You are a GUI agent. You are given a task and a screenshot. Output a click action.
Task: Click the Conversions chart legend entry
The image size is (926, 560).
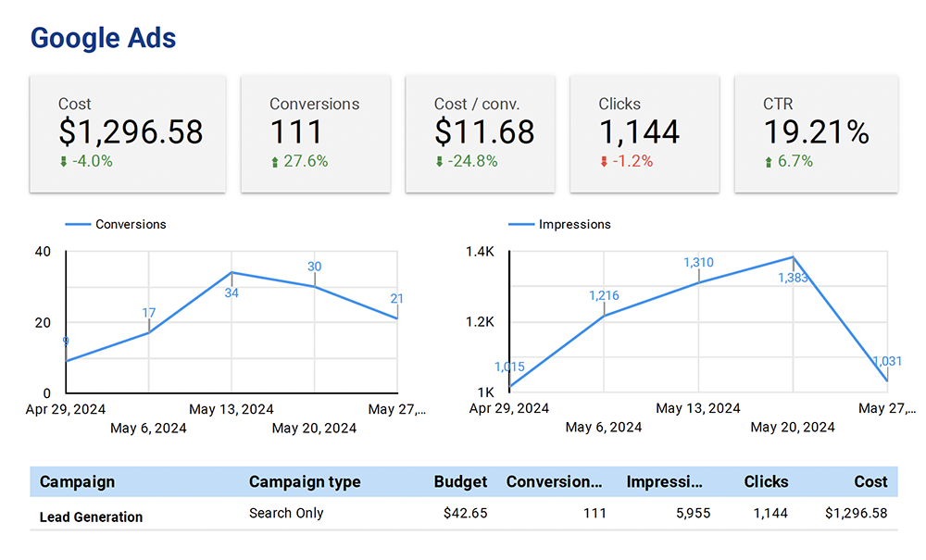116,224
